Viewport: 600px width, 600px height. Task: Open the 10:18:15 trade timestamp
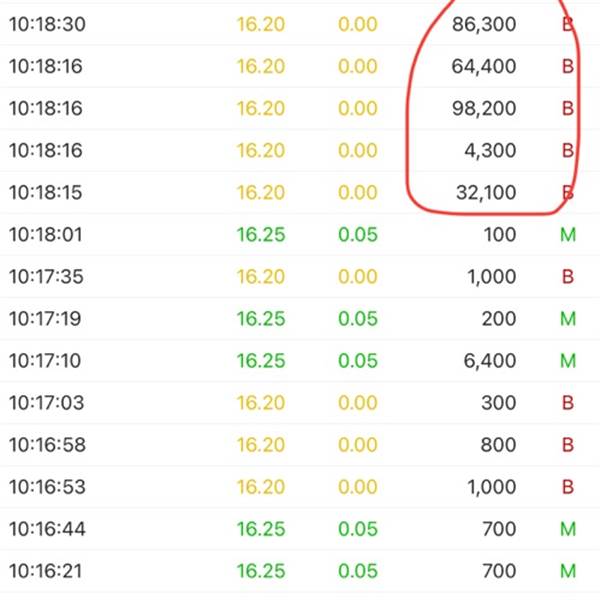pyautogui.click(x=46, y=192)
